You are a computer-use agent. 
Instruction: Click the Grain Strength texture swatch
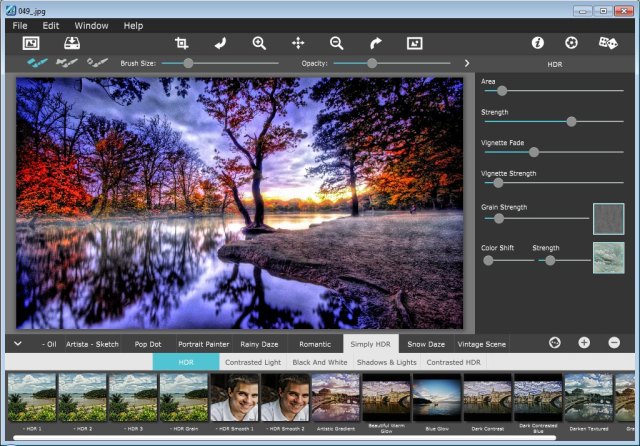click(x=608, y=218)
